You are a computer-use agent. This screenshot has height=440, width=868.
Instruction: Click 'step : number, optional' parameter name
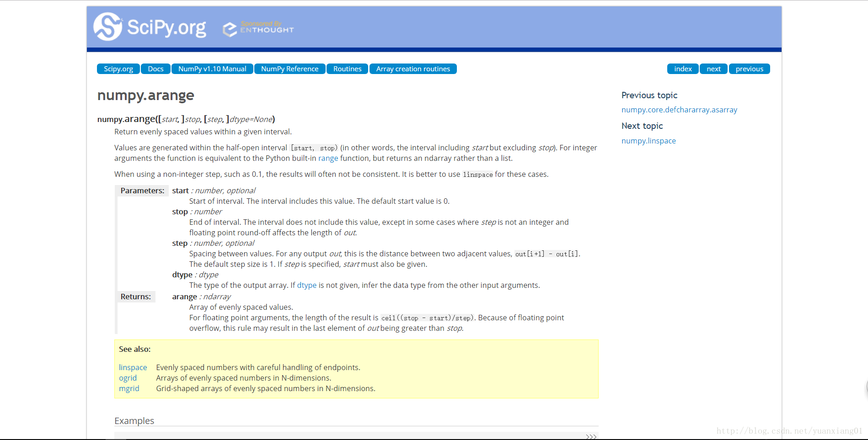pos(213,243)
